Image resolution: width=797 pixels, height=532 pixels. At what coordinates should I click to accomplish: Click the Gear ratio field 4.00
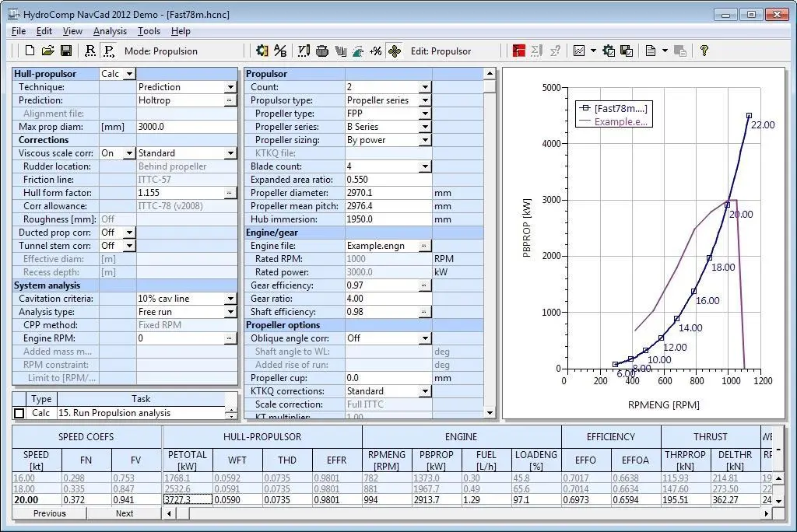click(388, 298)
